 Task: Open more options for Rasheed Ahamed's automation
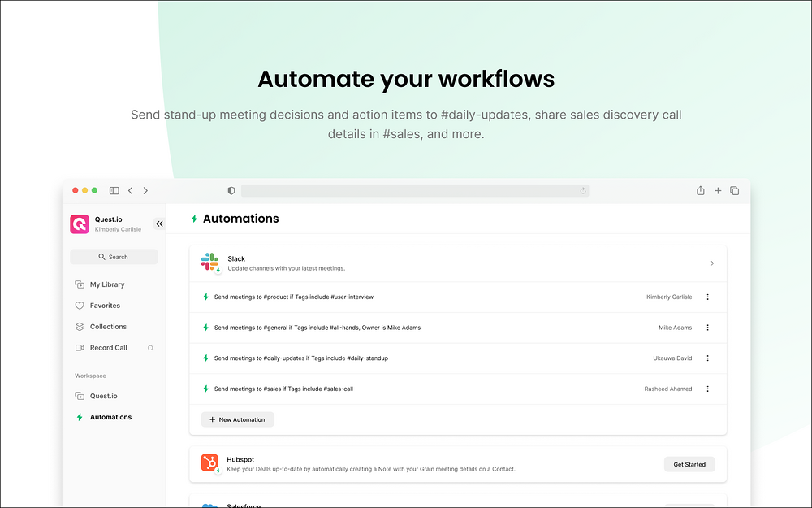(x=707, y=389)
